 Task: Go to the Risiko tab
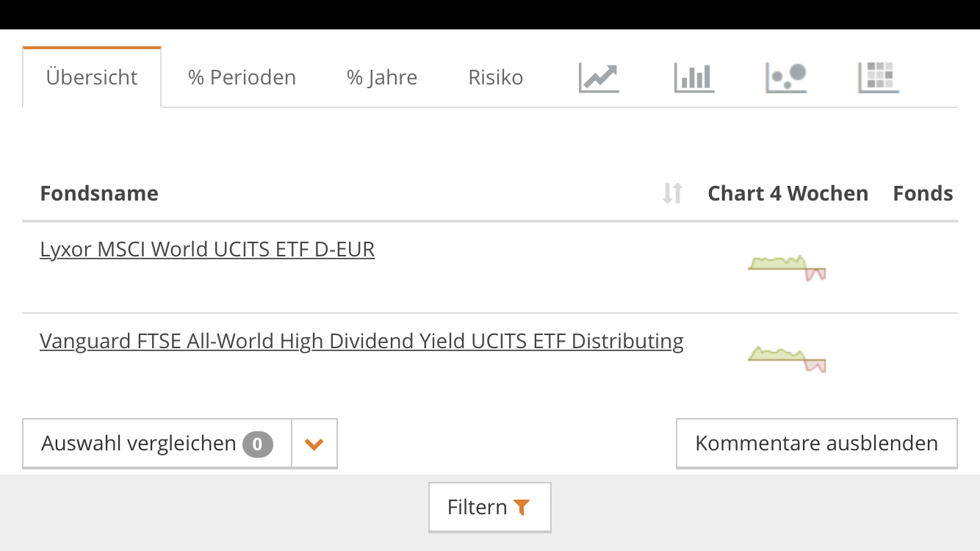point(496,78)
